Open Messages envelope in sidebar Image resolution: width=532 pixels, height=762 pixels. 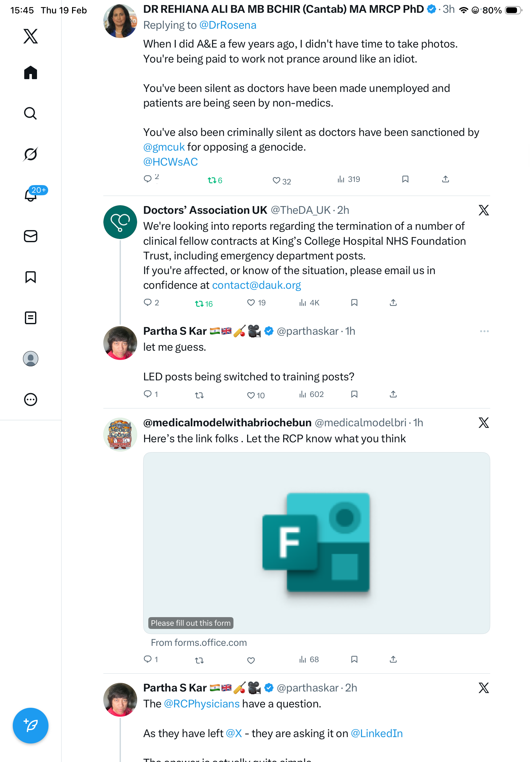(x=31, y=236)
